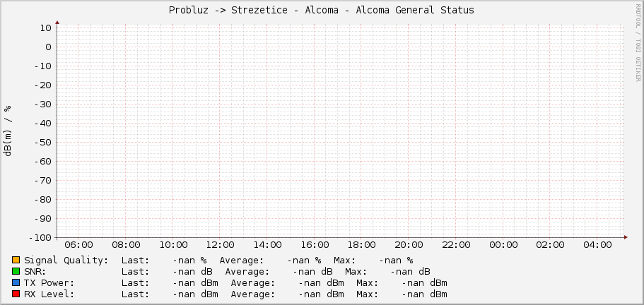Click SNR Max '-nan dB' value
This screenshot has width=644, height=305.
(x=410, y=272)
